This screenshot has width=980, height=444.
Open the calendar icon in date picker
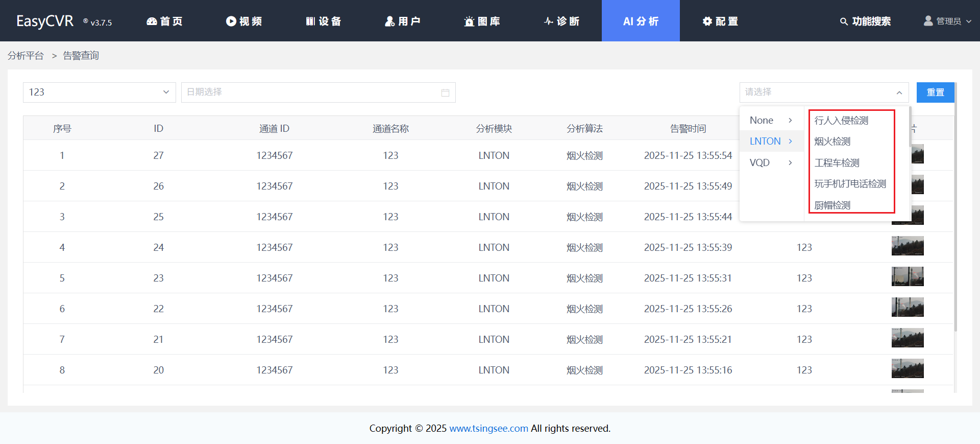coord(445,92)
